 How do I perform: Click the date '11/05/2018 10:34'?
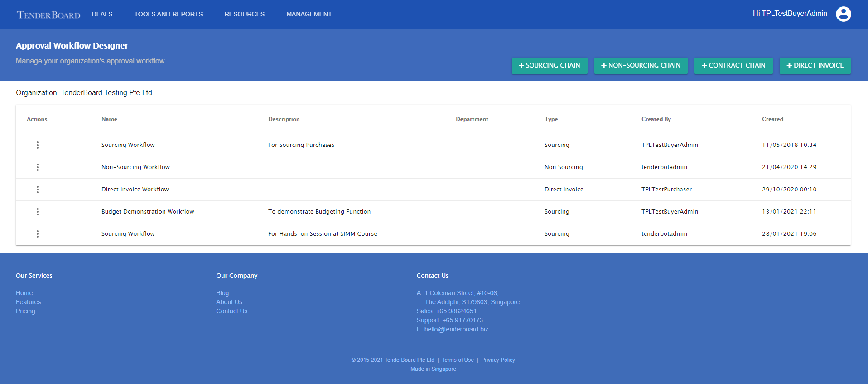pos(789,145)
